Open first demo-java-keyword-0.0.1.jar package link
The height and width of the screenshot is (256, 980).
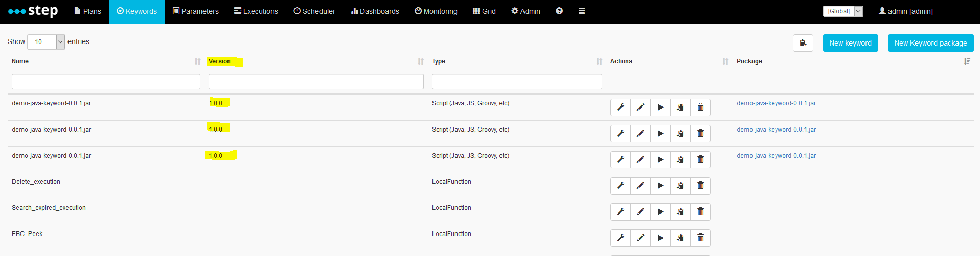tap(776, 103)
